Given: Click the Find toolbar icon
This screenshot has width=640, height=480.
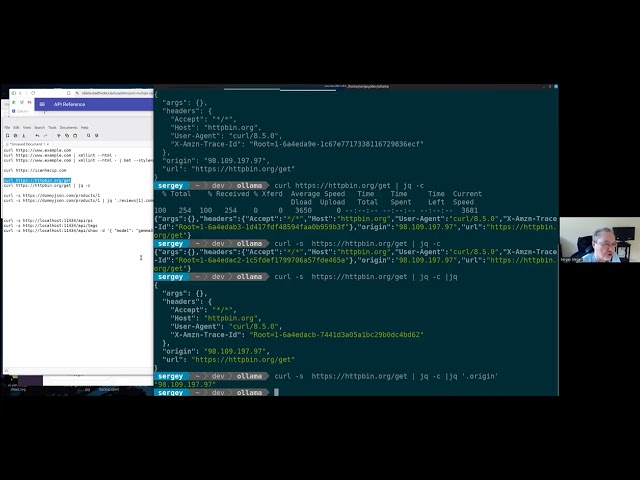Looking at the screenshot, I should pyautogui.click(x=88, y=136).
